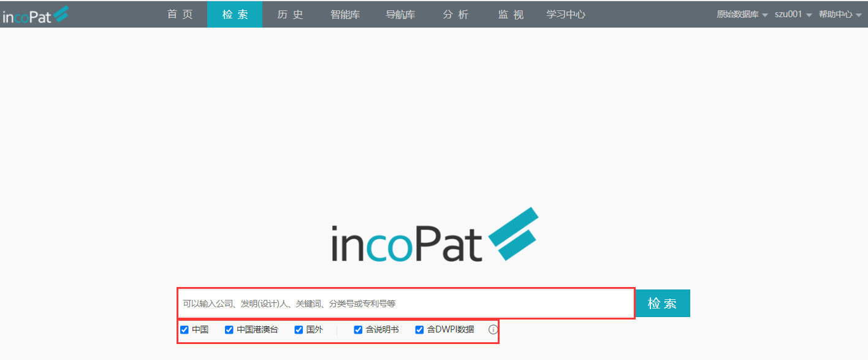
Task: Toggle the 中国港澳台 checkbox
Action: (x=229, y=330)
